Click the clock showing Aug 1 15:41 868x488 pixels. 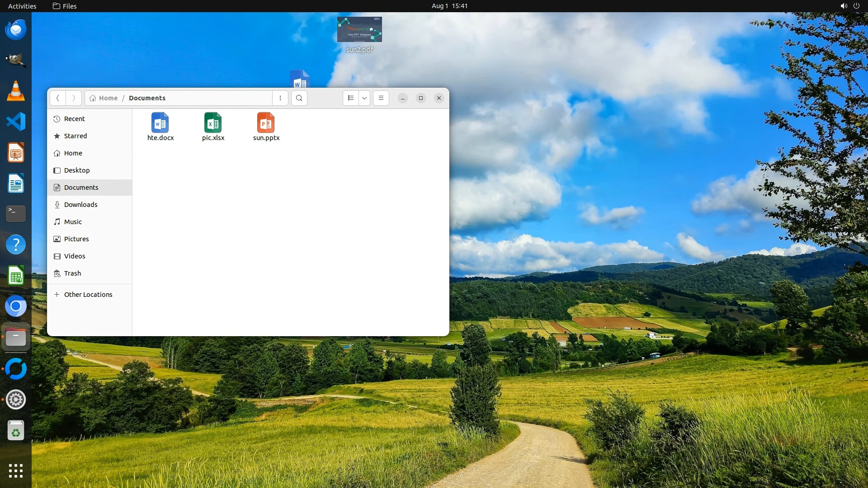(x=449, y=6)
